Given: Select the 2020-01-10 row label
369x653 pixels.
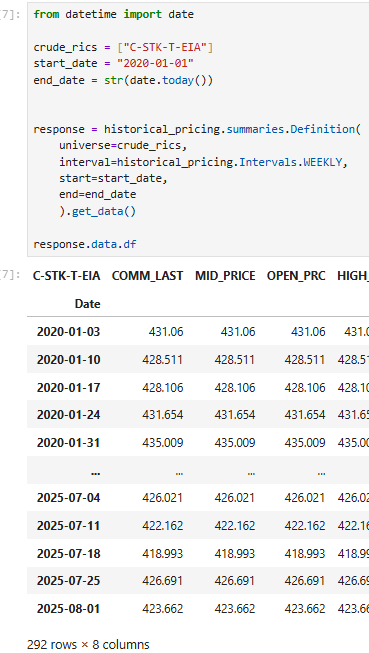Looking at the screenshot, I should pyautogui.click(x=68, y=360).
